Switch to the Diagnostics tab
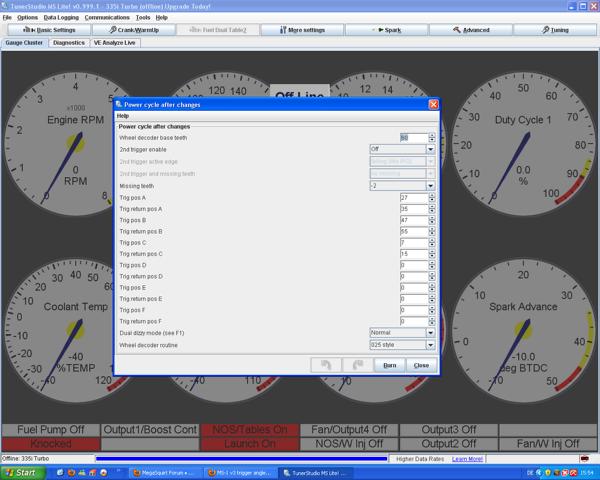 click(x=69, y=43)
